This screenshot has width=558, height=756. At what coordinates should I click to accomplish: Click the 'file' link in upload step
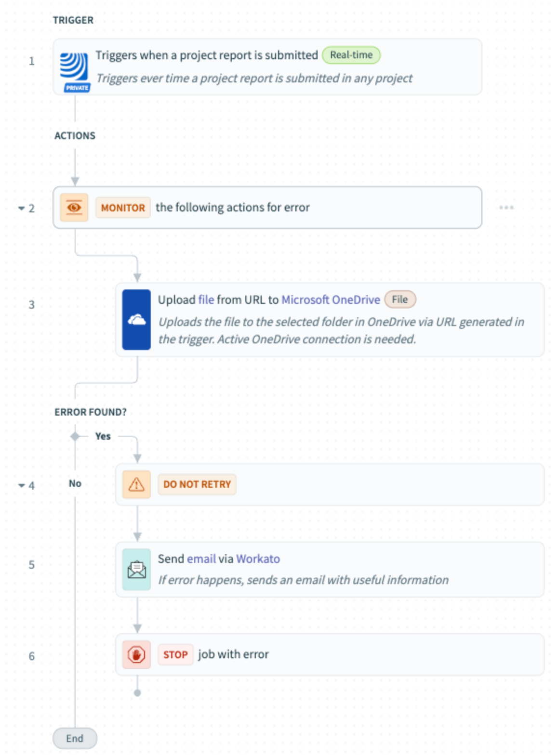(x=206, y=300)
